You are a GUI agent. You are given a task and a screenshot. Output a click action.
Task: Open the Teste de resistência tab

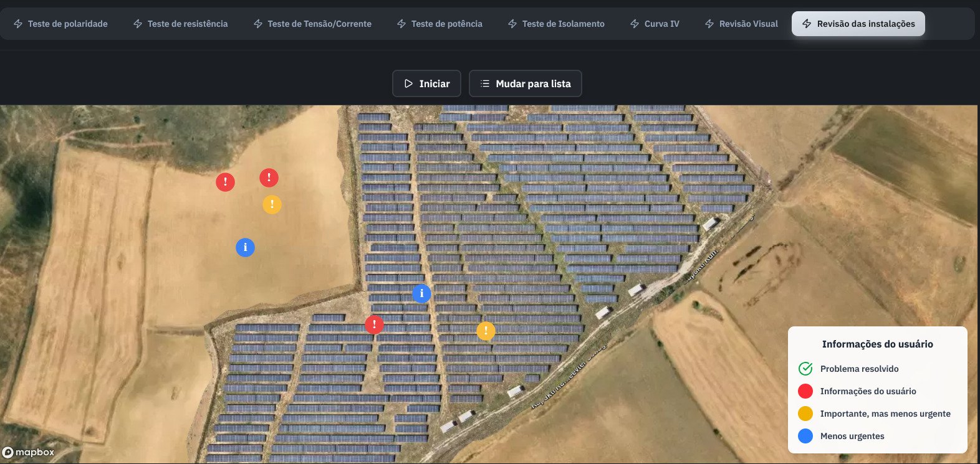(x=181, y=24)
